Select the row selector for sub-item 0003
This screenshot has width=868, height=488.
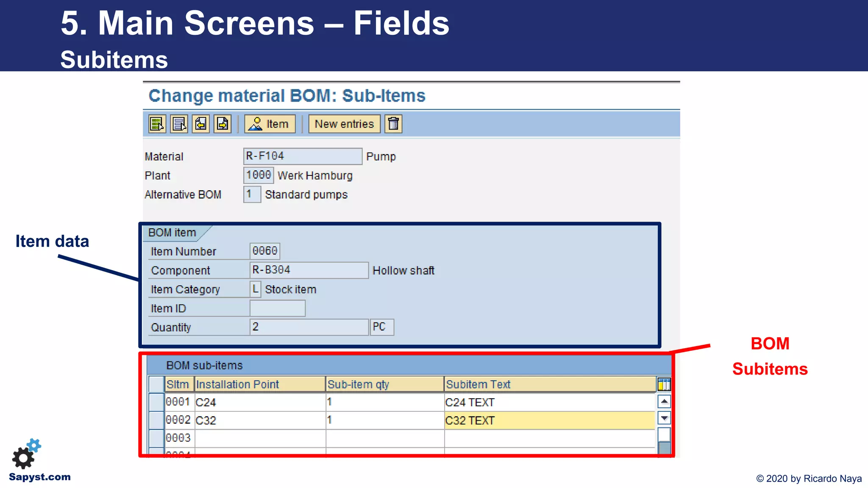(156, 438)
